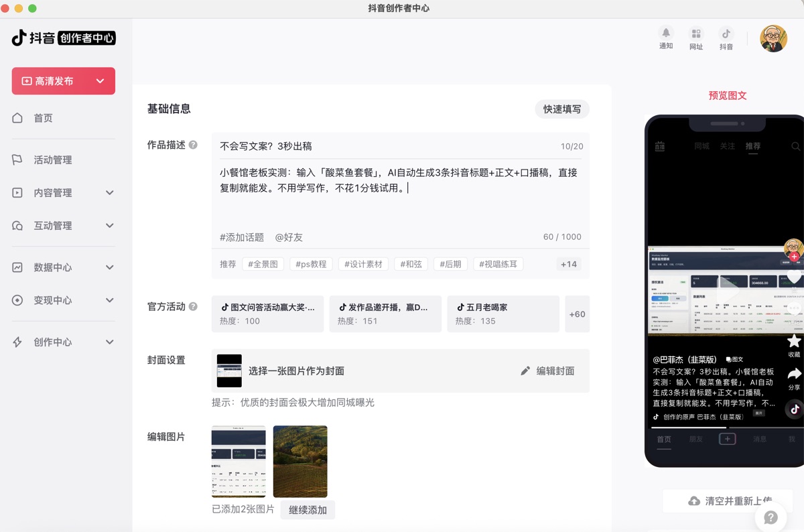Select 图文问答活动赢大奖 activity card
This screenshot has height=532, width=804.
click(x=268, y=314)
